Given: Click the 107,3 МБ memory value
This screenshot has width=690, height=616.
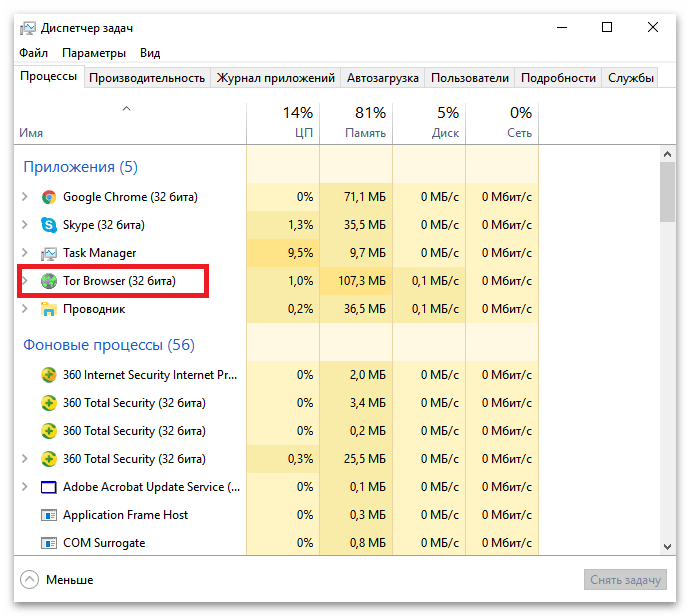Looking at the screenshot, I should (362, 281).
